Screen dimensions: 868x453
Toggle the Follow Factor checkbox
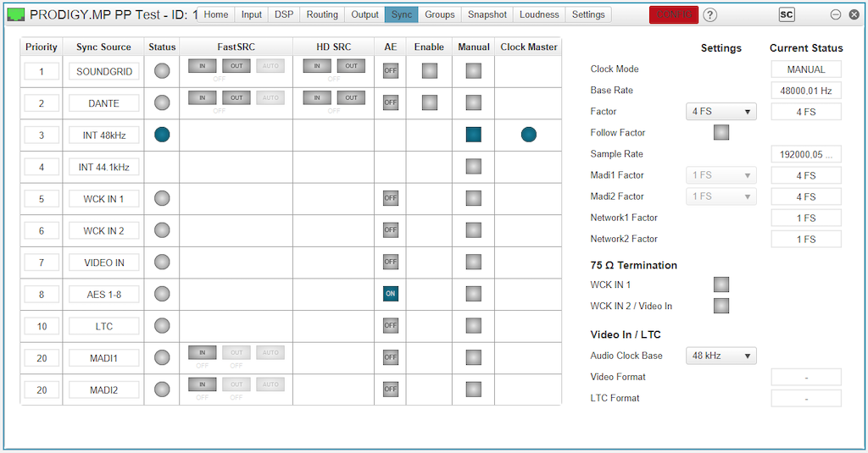(721, 132)
